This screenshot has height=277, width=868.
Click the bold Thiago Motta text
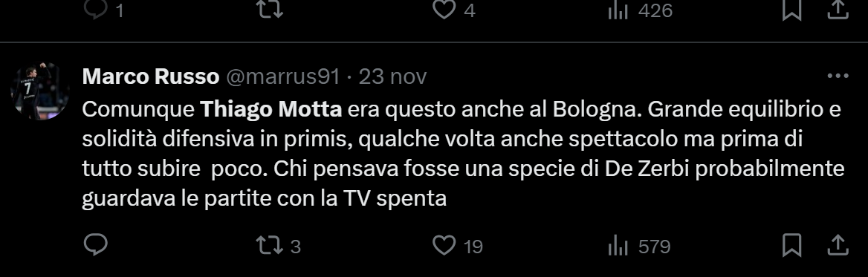(x=271, y=110)
